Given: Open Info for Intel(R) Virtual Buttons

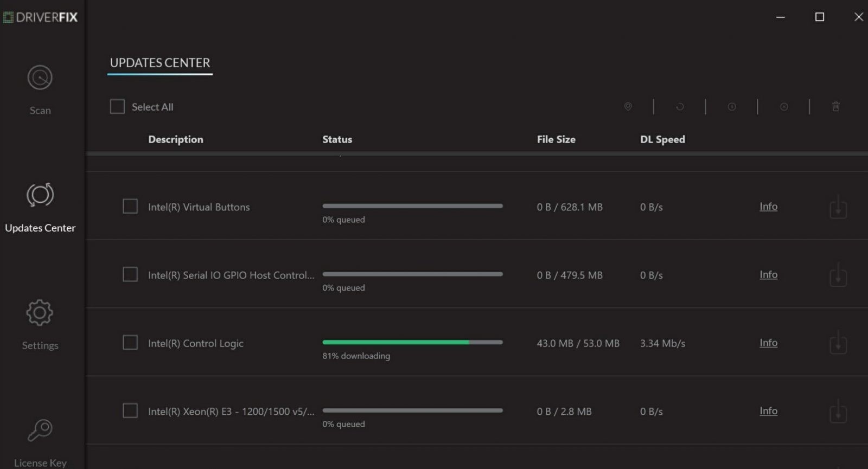Looking at the screenshot, I should pyautogui.click(x=768, y=207).
